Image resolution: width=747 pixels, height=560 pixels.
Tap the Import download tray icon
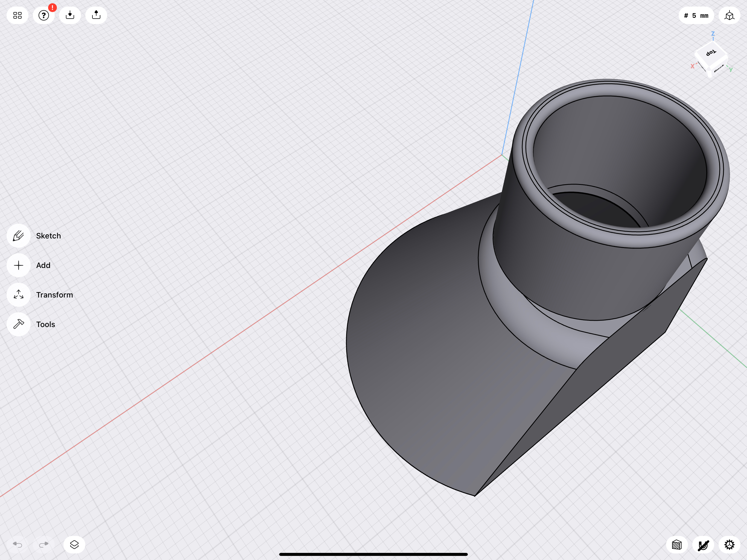tap(70, 15)
